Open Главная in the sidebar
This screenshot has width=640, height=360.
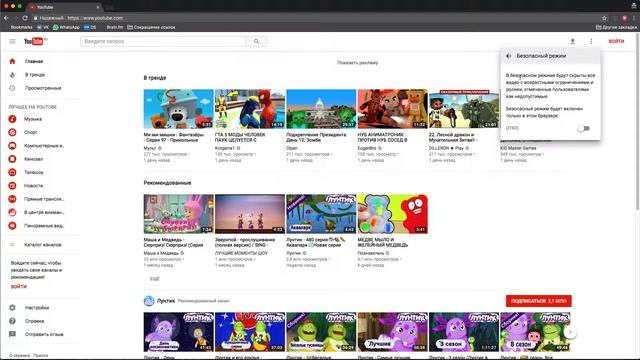tap(34, 61)
